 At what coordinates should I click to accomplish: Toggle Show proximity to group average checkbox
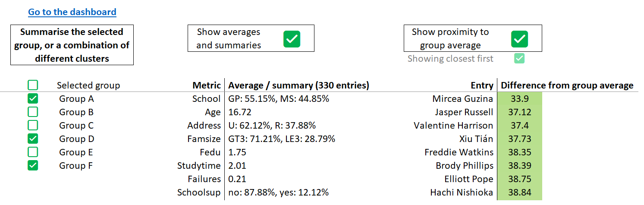click(519, 39)
